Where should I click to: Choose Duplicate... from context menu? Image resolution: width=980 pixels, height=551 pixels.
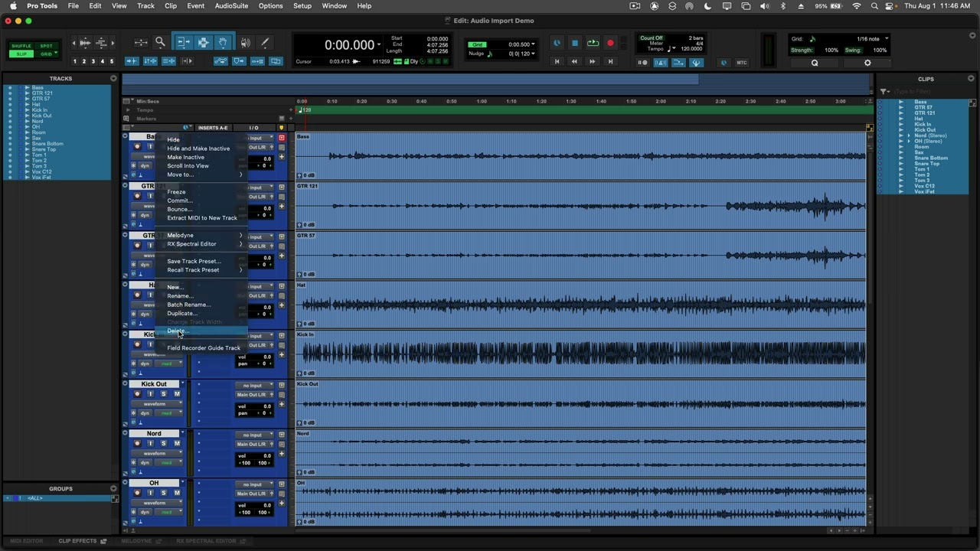[x=182, y=313]
